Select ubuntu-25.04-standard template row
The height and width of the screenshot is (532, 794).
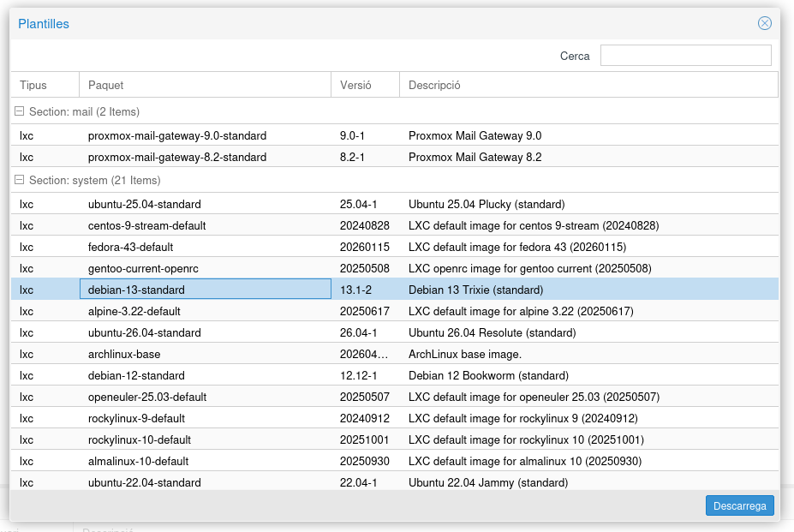pos(395,204)
